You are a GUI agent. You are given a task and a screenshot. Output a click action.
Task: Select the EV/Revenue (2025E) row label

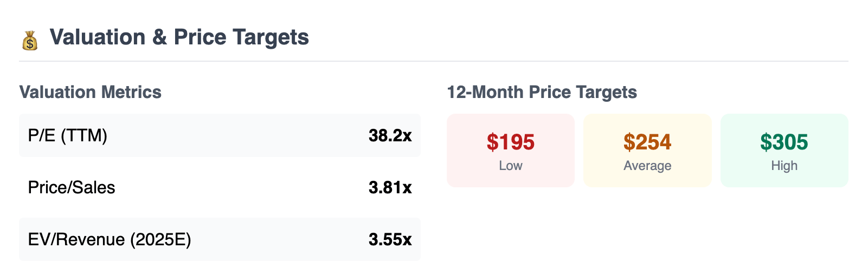[110, 239]
